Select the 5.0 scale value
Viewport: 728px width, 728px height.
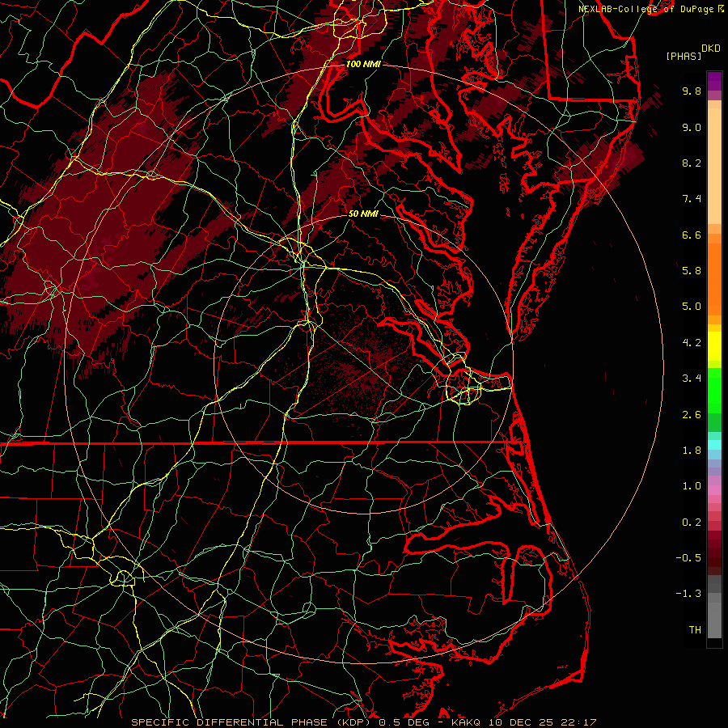[x=692, y=307]
